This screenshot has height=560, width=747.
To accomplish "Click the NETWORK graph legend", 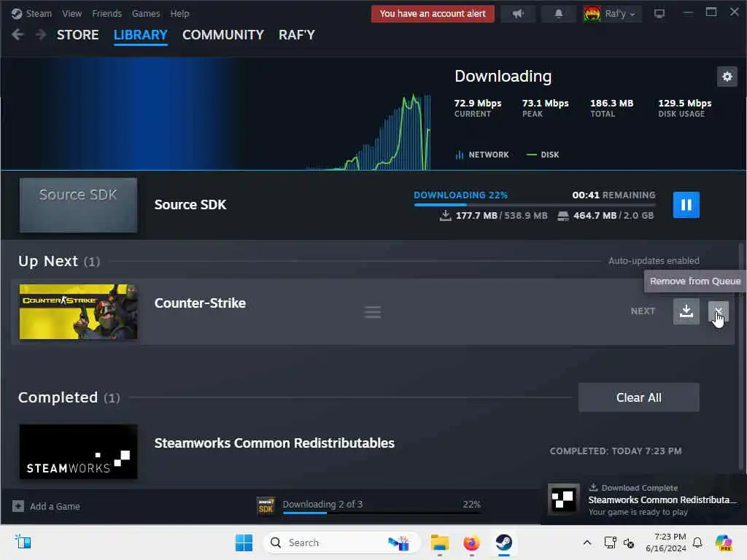I will point(482,155).
